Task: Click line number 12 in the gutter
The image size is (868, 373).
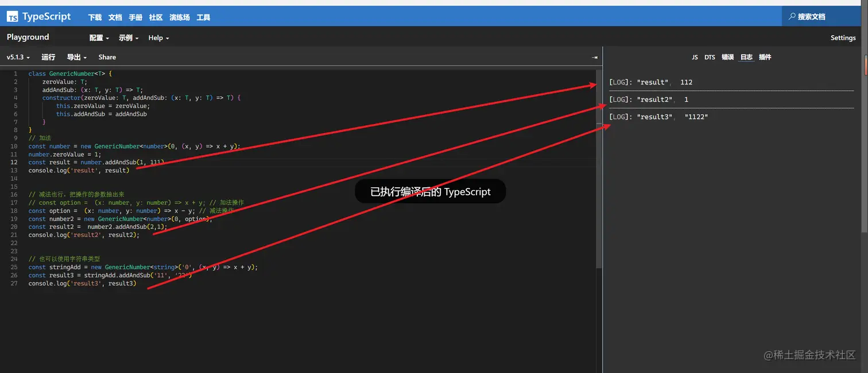Action: coord(14,162)
